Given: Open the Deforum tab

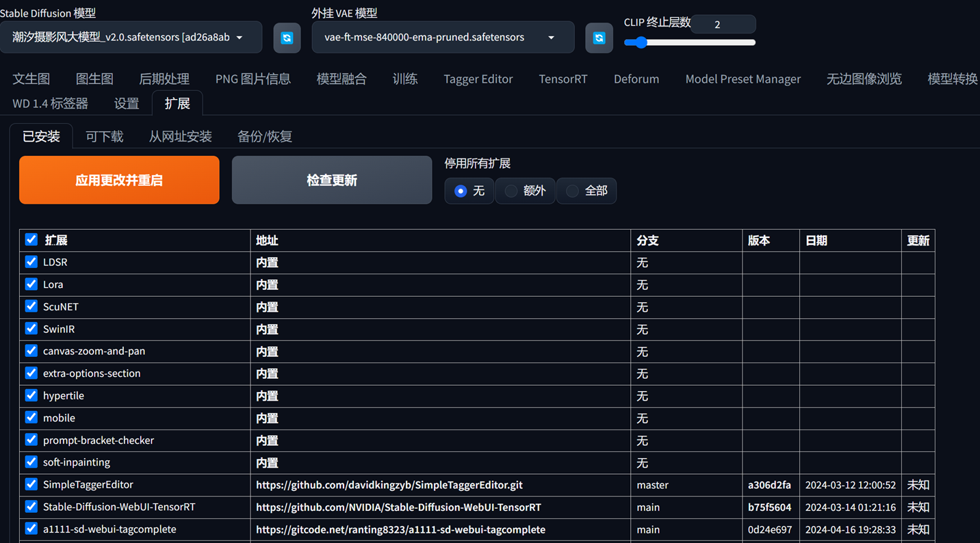Looking at the screenshot, I should tap(636, 79).
